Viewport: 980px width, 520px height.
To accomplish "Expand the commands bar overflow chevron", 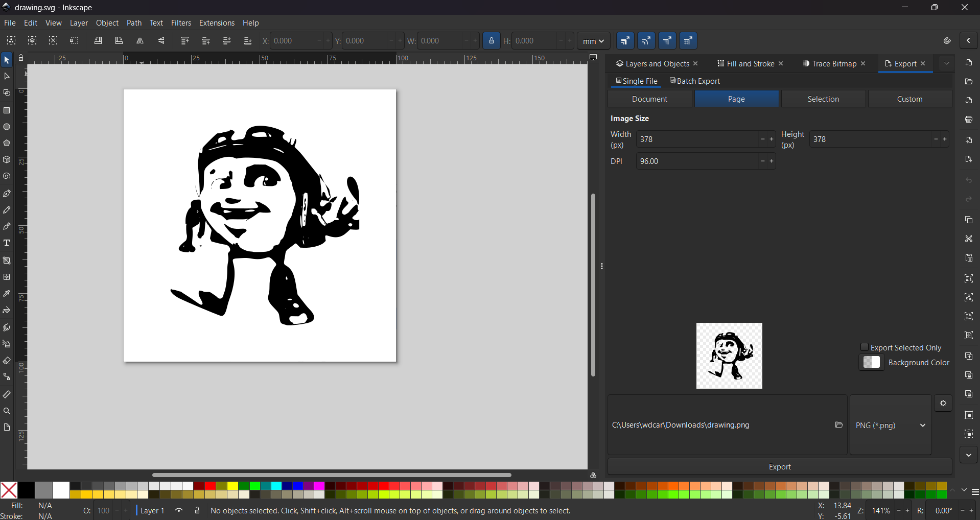I will pos(969,455).
